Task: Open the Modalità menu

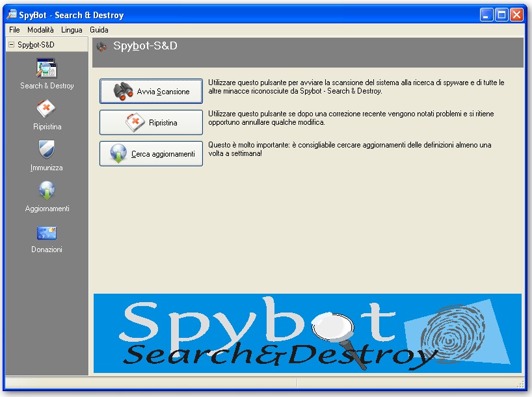Action: click(x=40, y=30)
